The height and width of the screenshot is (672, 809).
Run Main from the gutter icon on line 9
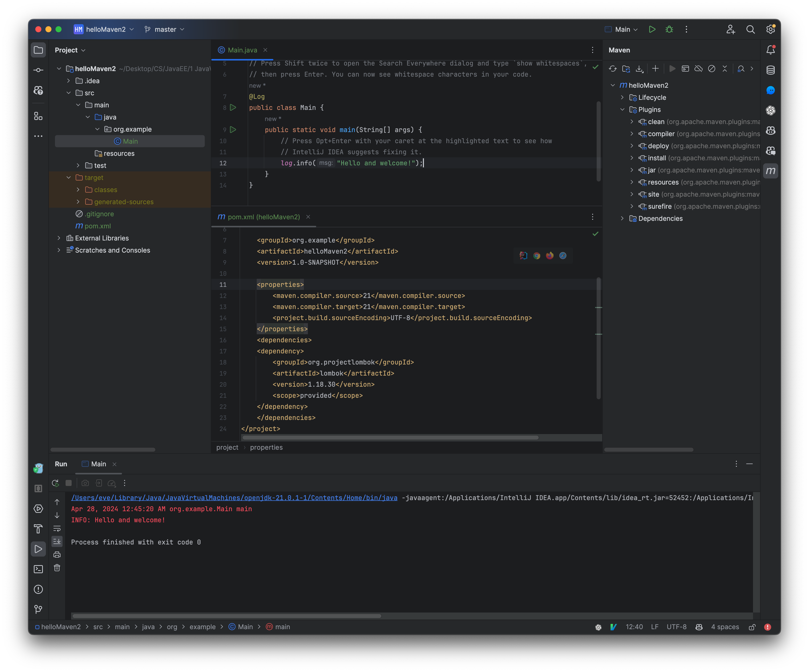tap(233, 130)
